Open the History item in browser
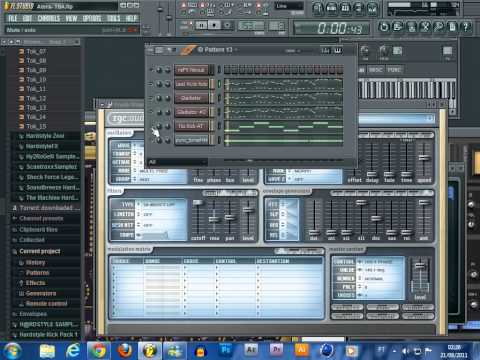This screenshot has width=480, height=360. click(x=35, y=263)
